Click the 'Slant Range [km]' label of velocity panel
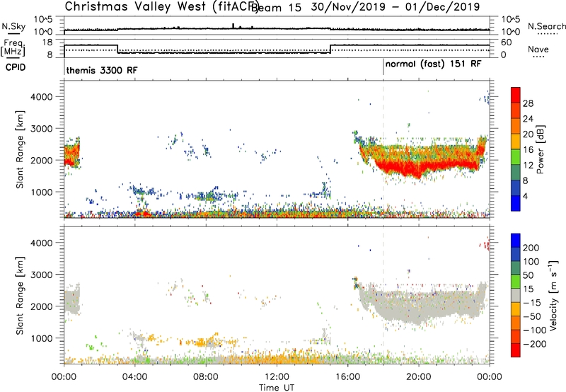 point(20,296)
